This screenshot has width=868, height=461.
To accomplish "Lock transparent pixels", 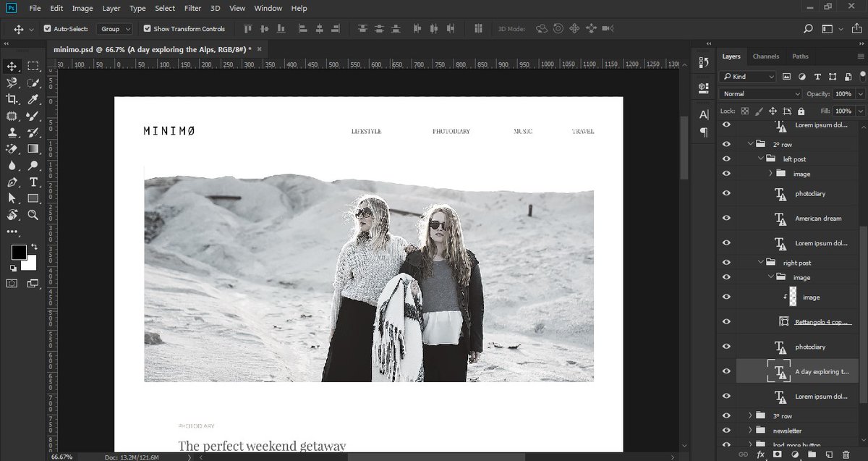I will [744, 111].
